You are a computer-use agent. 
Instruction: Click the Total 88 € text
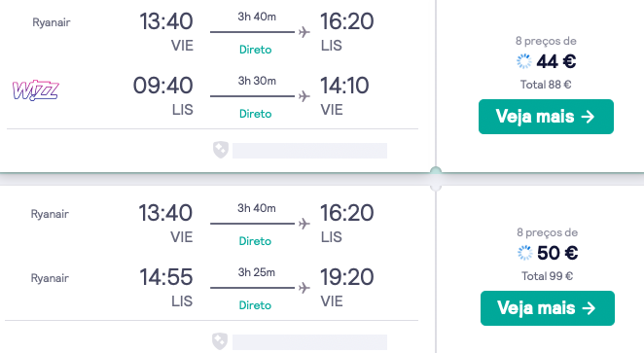(546, 85)
